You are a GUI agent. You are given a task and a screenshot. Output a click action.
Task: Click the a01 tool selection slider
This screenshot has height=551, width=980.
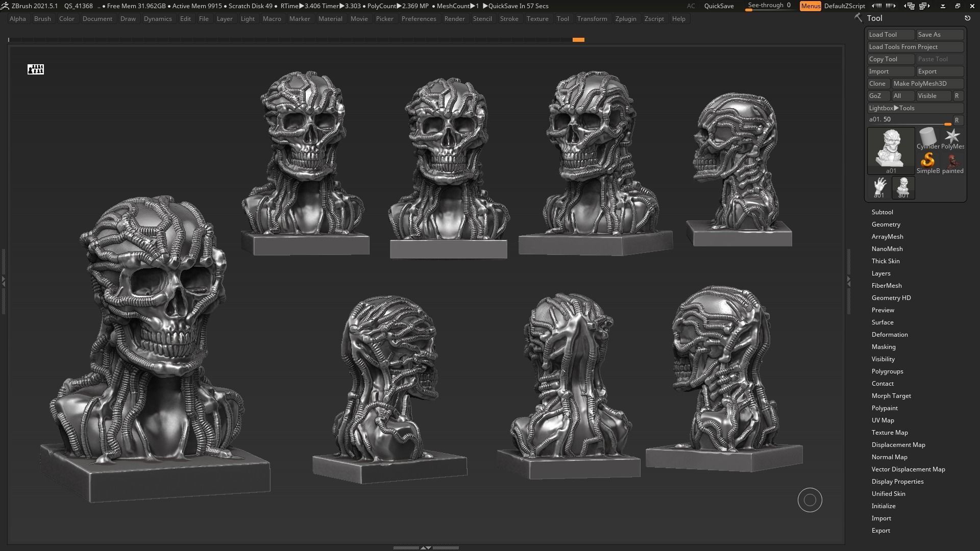(910, 120)
